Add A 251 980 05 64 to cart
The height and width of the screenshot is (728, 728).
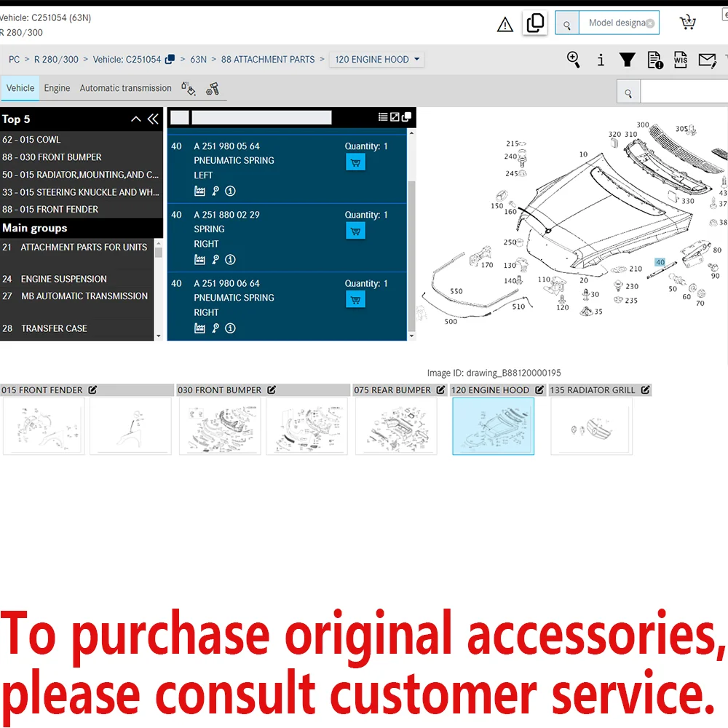[355, 162]
